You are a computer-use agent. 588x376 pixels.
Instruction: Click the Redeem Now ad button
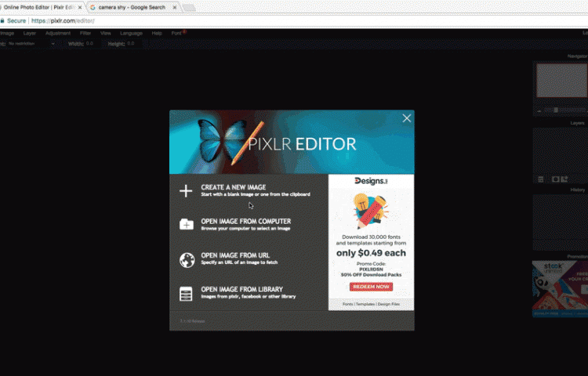(x=371, y=287)
